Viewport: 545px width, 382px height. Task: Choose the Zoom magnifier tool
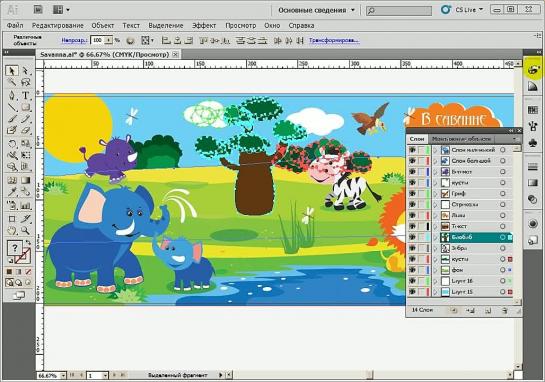[x=25, y=230]
